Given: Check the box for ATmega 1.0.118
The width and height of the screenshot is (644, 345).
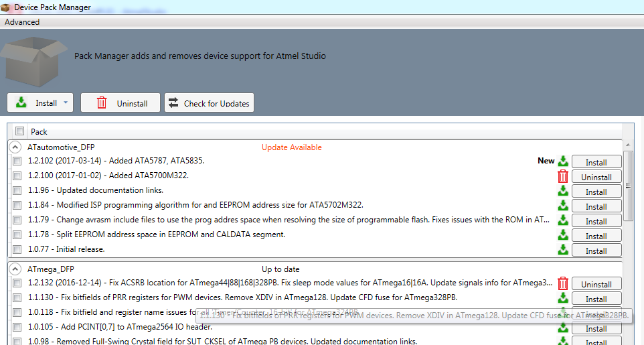Looking at the screenshot, I should tap(17, 313).
